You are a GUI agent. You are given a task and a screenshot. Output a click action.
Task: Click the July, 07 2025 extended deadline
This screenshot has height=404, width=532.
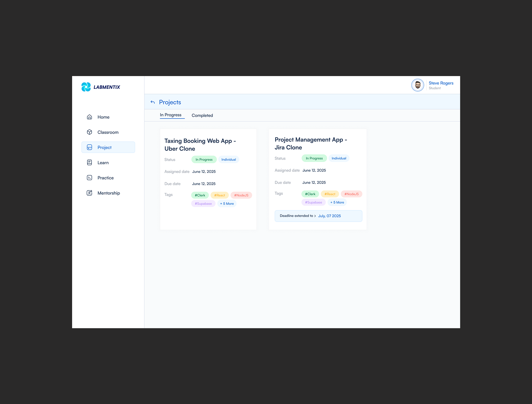tap(329, 216)
